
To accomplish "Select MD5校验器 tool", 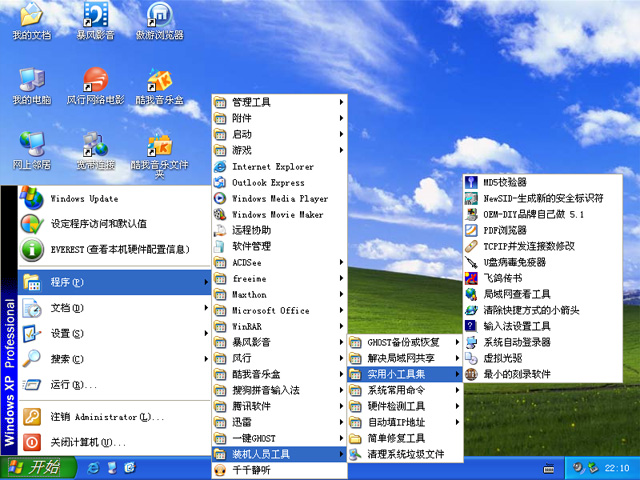I will (x=504, y=182).
